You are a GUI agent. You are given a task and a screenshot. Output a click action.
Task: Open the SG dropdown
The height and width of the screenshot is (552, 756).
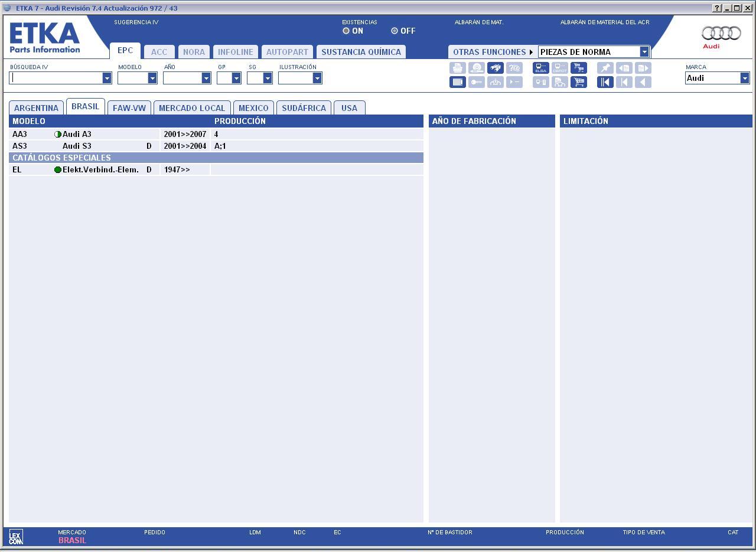(268, 78)
